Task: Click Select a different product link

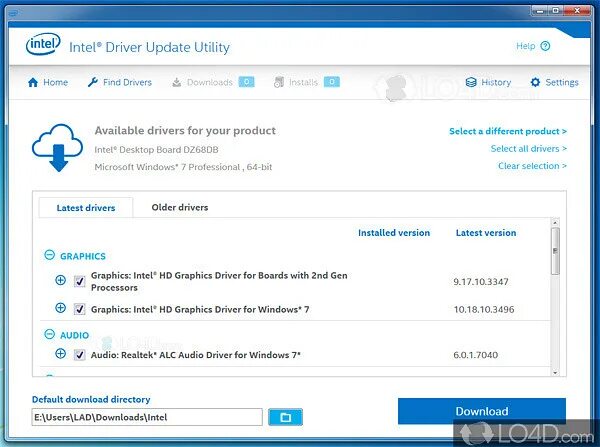Action: coord(508,131)
